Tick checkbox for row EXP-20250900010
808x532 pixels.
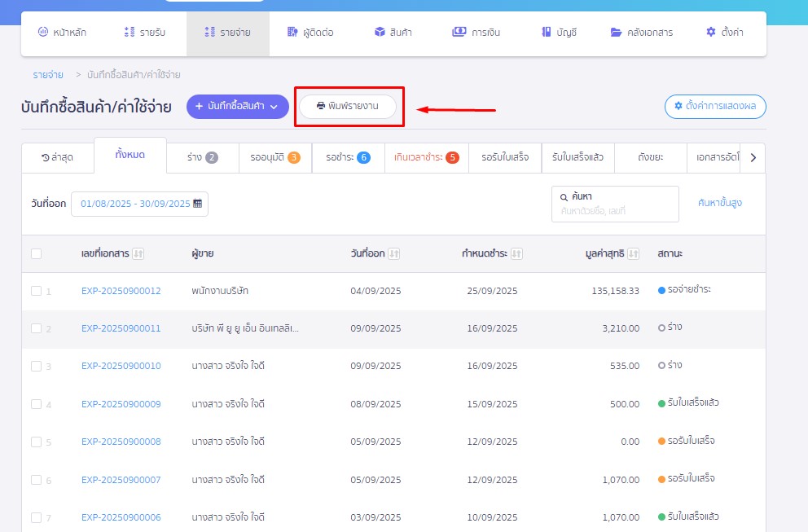coord(36,366)
